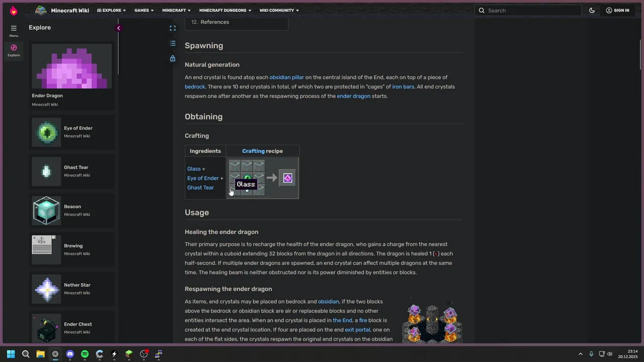Expand the WIKI COMMUNITY dropdown menu
This screenshot has height=362, width=644.
point(279,11)
